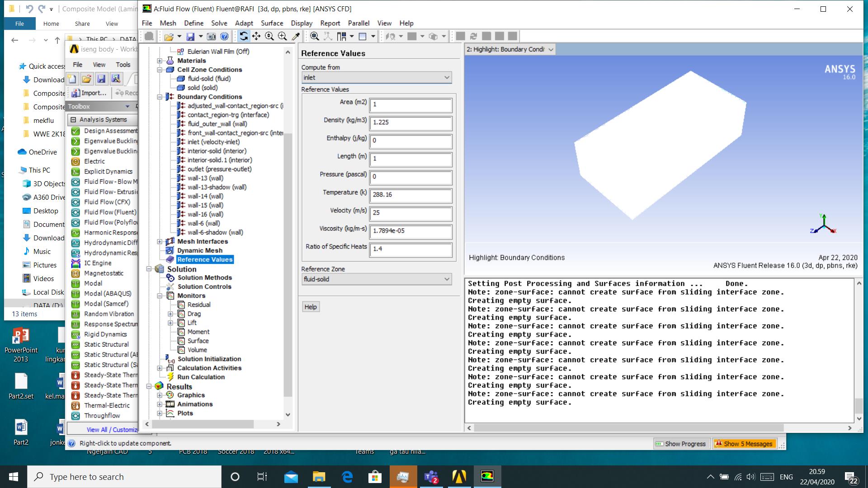
Task: Click Show 5 Messages at the bottom
Action: [745, 443]
